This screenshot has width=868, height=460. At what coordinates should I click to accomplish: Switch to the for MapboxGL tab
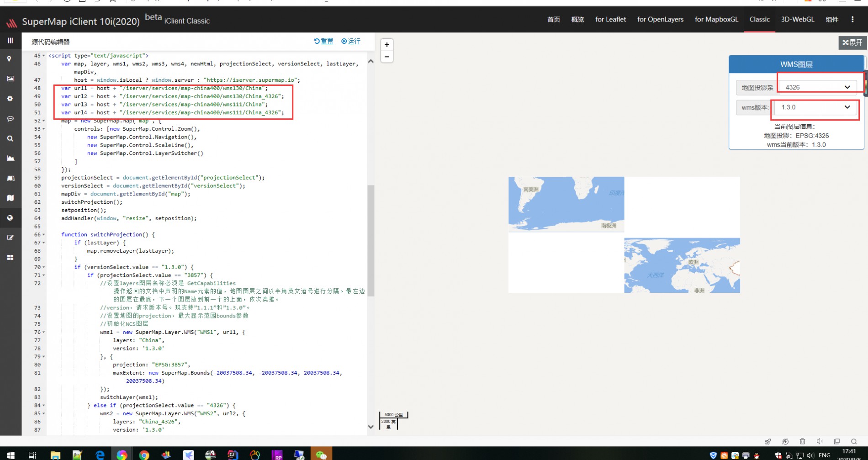click(x=716, y=19)
